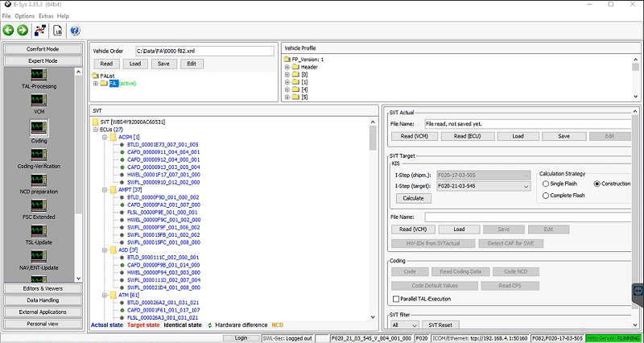644x343 pixels.
Task: Click the blue help question mark icon
Action: pos(75,31)
